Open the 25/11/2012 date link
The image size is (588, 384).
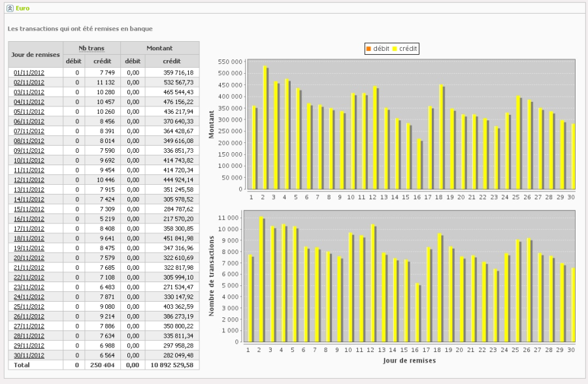pyautogui.click(x=29, y=307)
